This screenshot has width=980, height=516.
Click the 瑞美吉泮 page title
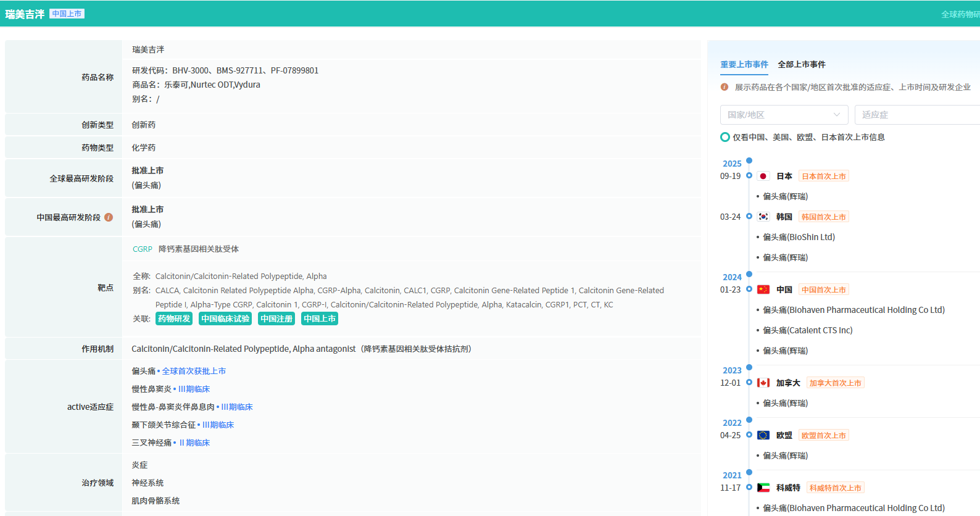[x=25, y=14]
